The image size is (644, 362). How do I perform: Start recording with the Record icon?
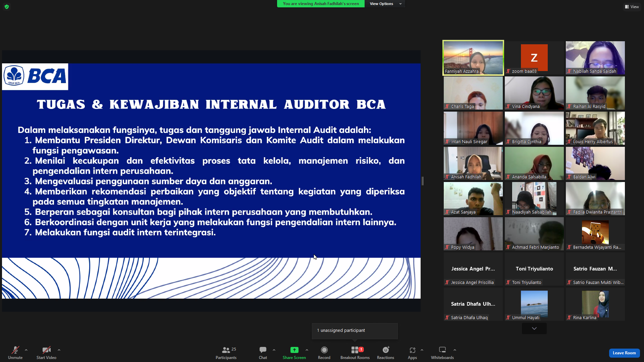coord(324,350)
